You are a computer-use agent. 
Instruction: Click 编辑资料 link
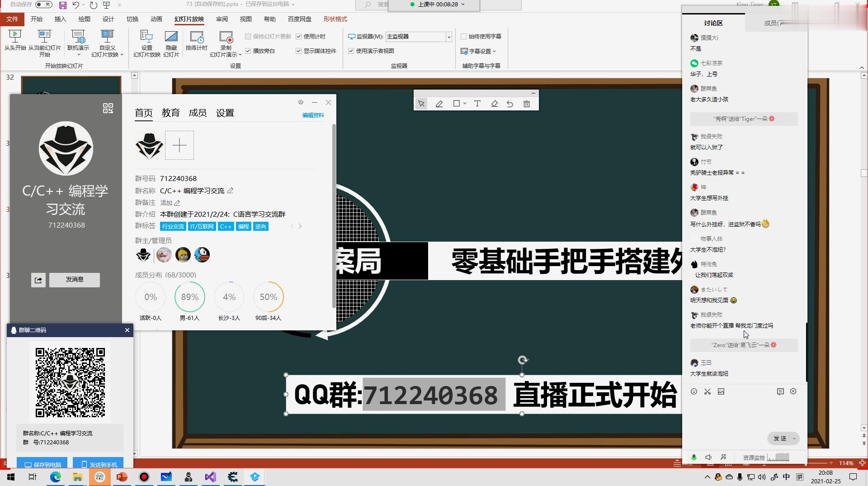313,115
